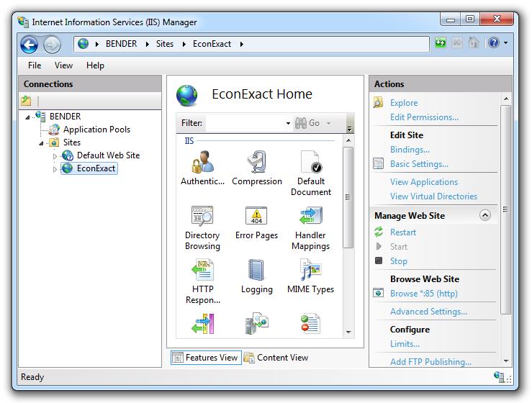Click the status bar connection icon
532x403 pixels.
[499, 376]
